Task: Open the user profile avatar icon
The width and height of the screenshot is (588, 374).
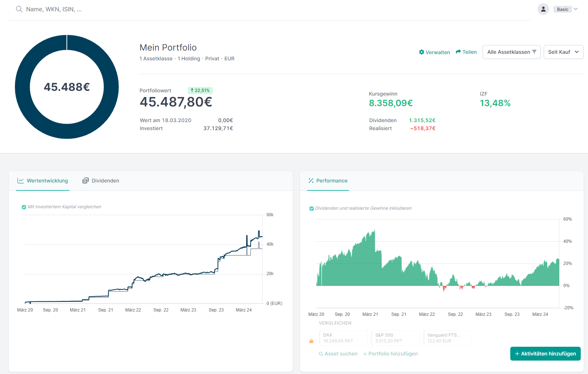Action: [x=543, y=9]
